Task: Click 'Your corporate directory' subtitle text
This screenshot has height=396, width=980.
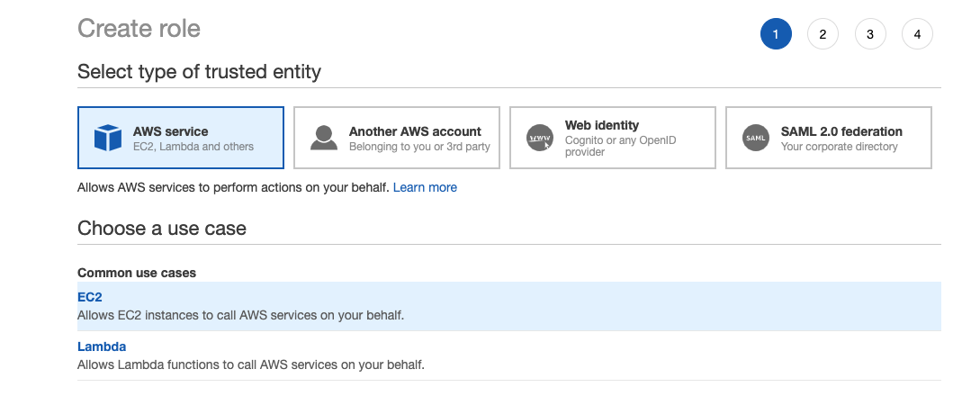Action: [839, 147]
